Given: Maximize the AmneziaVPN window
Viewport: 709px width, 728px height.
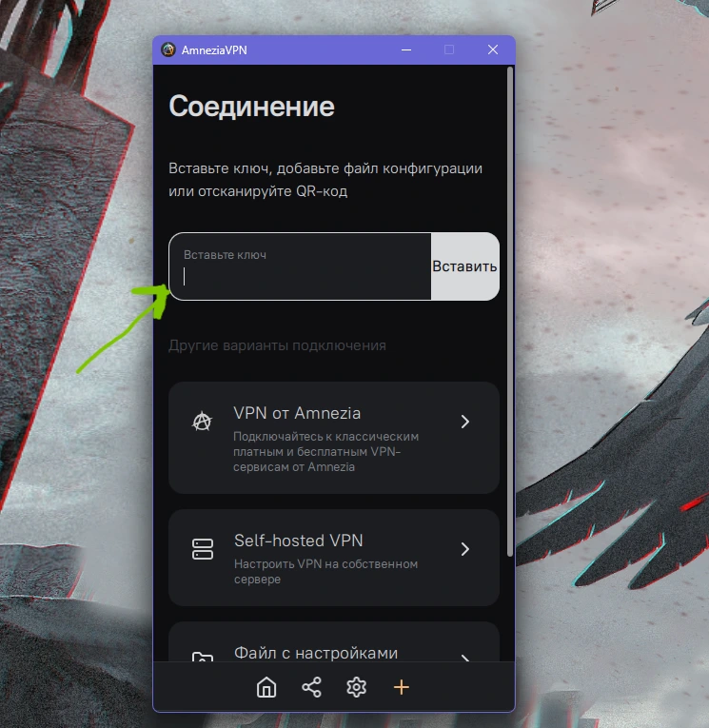Looking at the screenshot, I should coord(449,50).
